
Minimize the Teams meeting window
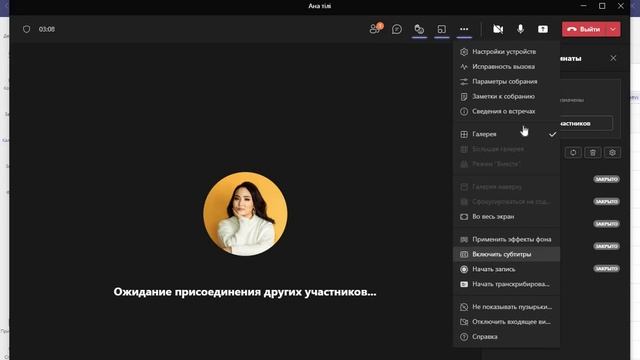pos(583,6)
